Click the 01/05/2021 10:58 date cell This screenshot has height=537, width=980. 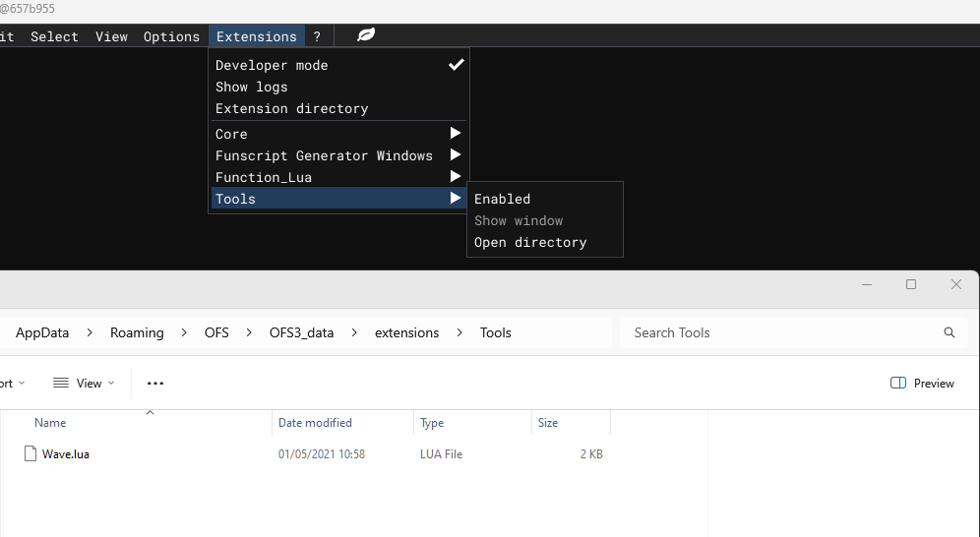[x=321, y=454]
